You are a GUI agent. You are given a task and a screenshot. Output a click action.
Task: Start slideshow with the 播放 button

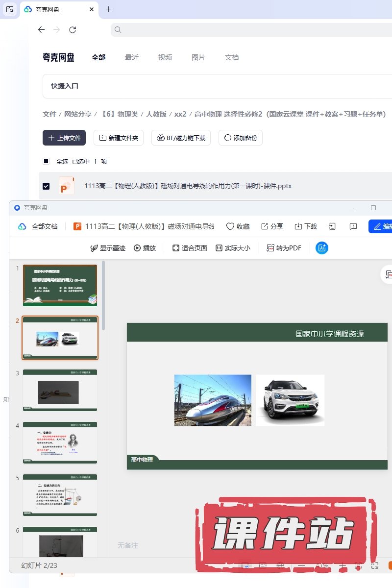(145, 248)
